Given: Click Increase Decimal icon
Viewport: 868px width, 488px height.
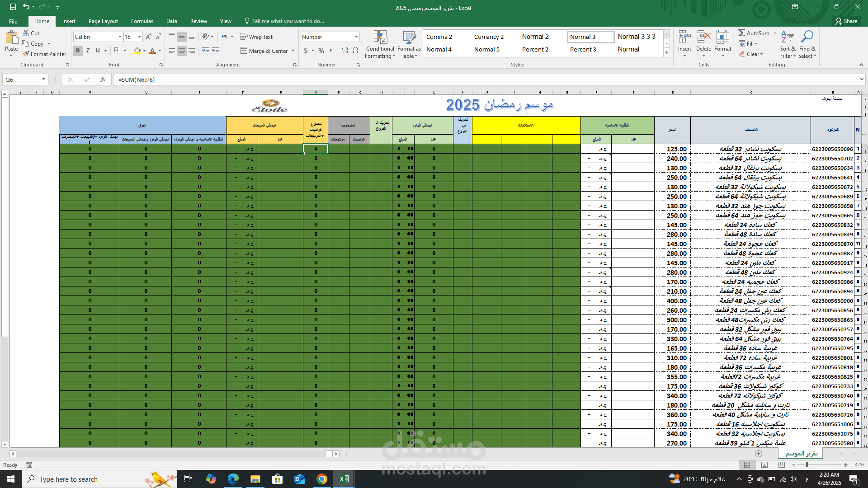Looking at the screenshot, I should click(344, 51).
